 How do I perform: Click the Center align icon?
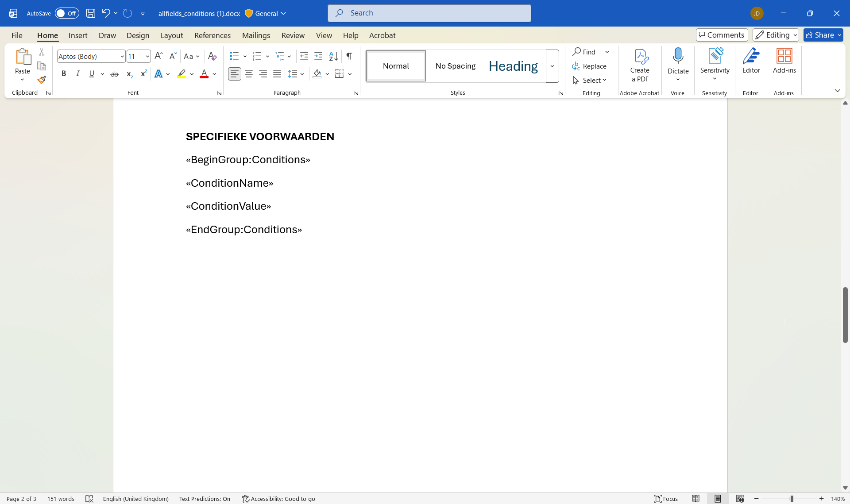249,74
